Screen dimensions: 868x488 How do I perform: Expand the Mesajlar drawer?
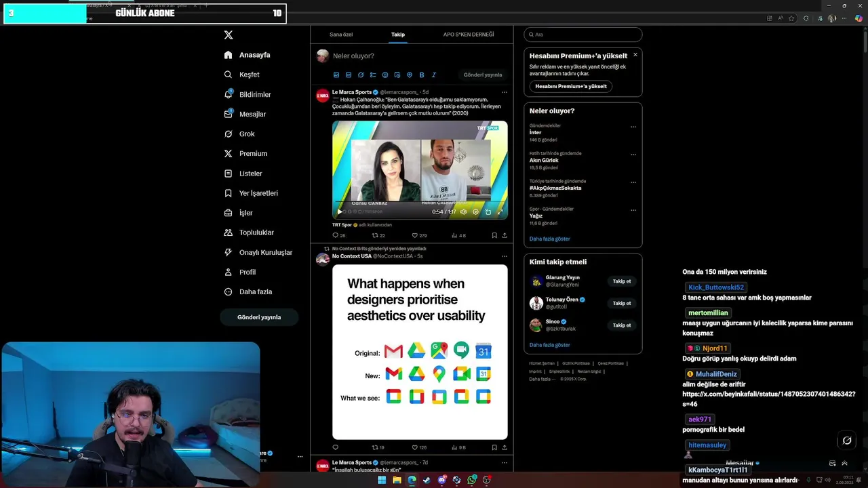point(844,464)
